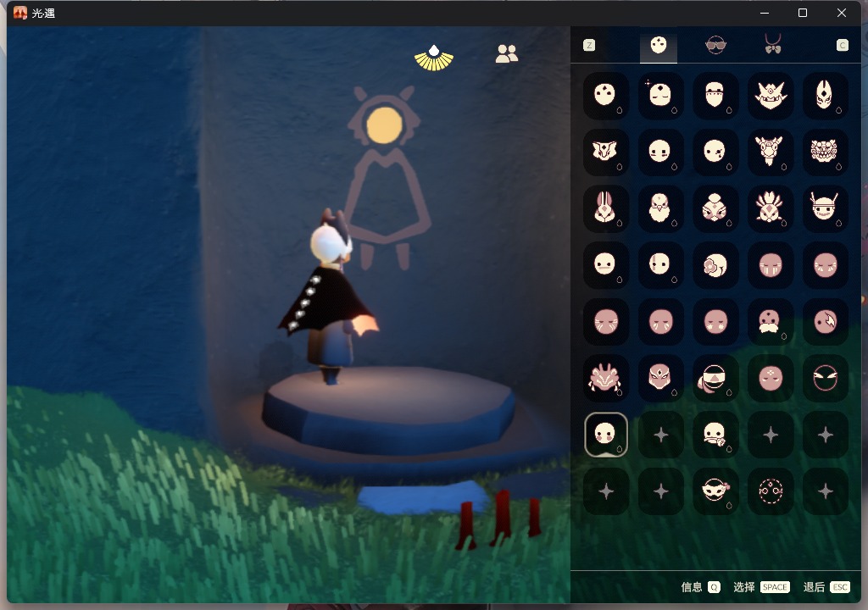The width and height of the screenshot is (868, 610).
Task: Select the horned headband mask
Action: click(825, 208)
